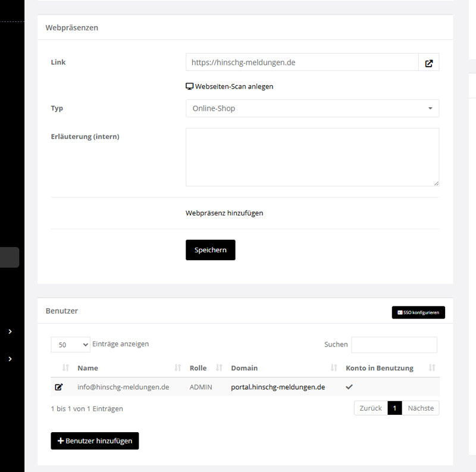Sort the table by Name column arrows

tap(177, 368)
